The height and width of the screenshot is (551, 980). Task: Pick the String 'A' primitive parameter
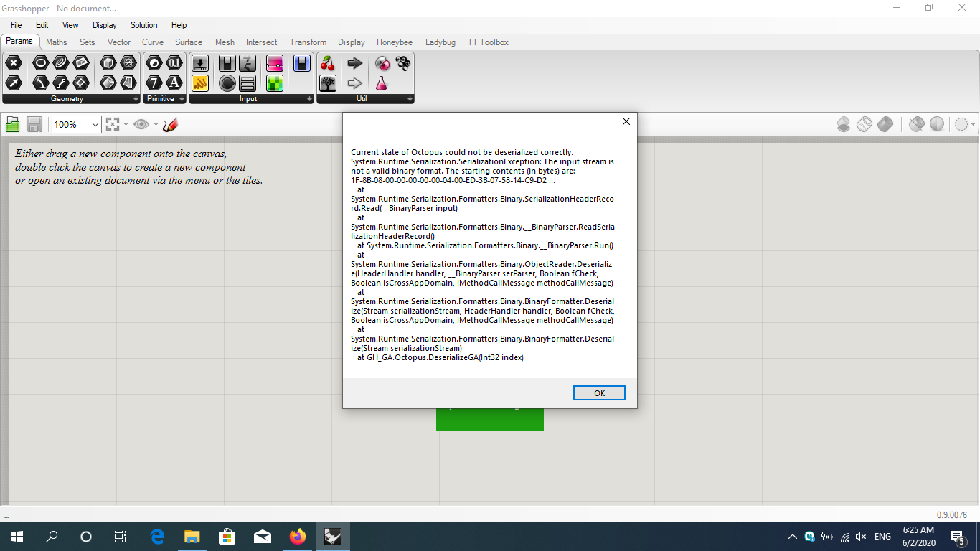tap(174, 83)
